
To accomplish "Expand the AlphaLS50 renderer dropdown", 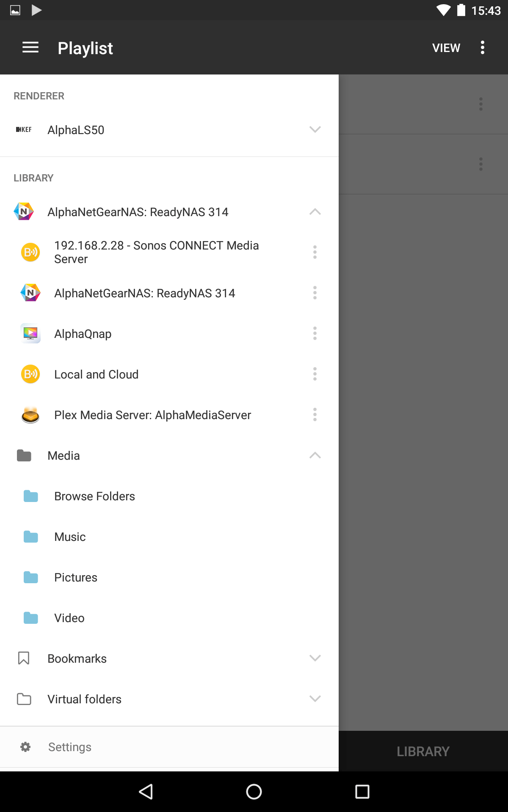I will (315, 129).
